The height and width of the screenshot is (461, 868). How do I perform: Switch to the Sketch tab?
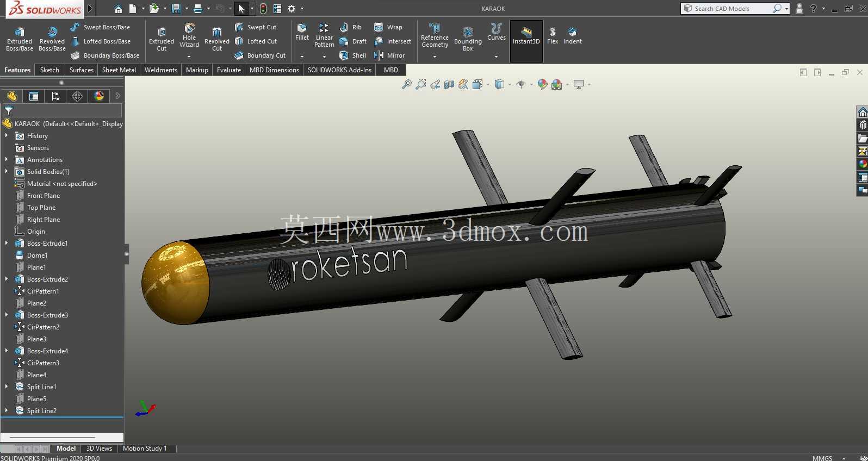(49, 70)
